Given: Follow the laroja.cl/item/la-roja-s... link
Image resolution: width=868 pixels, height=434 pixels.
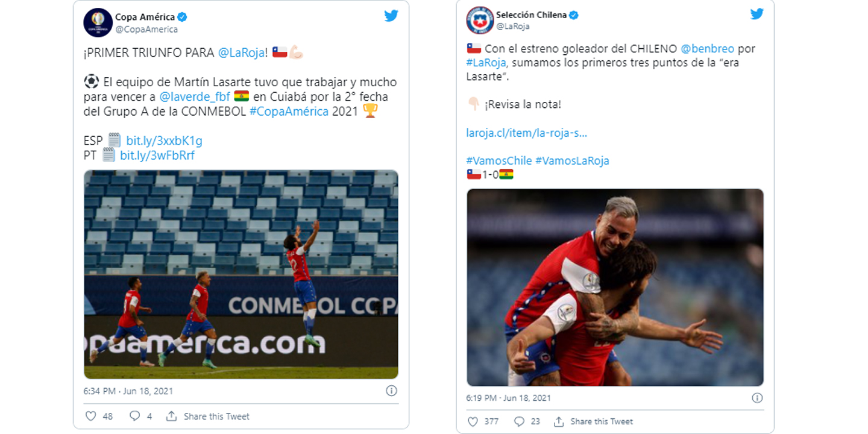Looking at the screenshot, I should click(527, 133).
